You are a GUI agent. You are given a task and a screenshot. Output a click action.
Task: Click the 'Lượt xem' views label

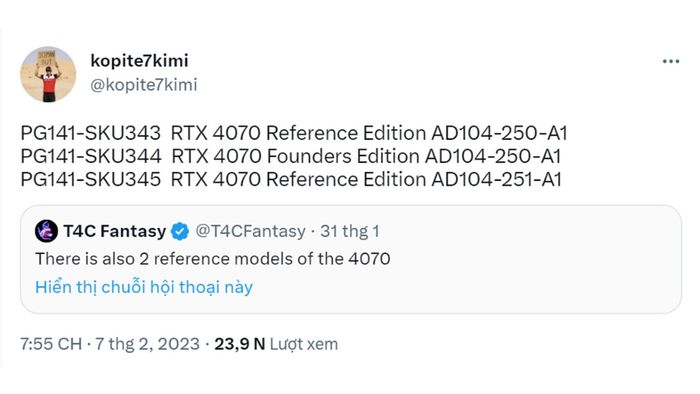(304, 344)
